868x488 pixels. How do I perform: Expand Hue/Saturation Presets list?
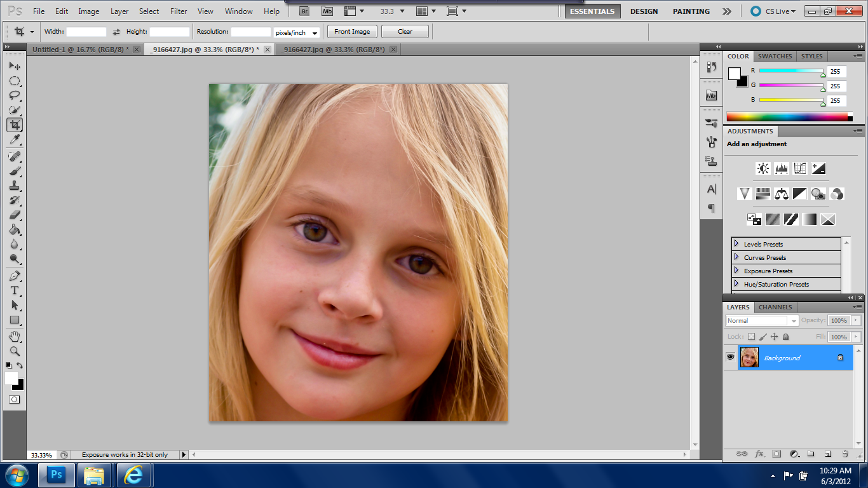(736, 284)
